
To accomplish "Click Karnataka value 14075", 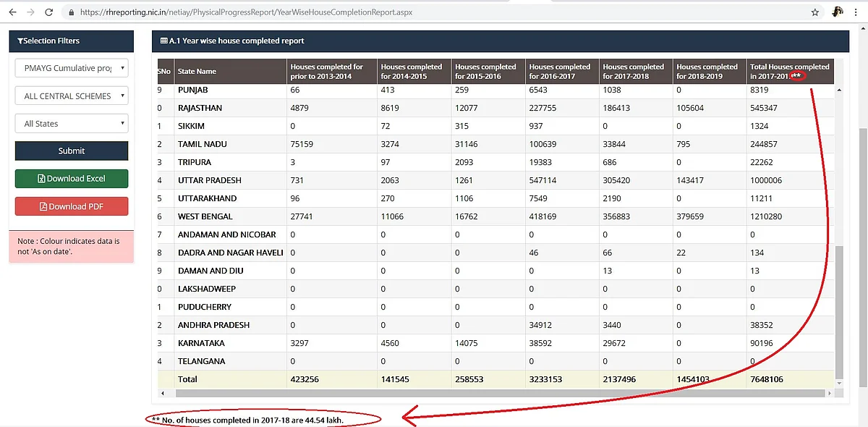I will (x=467, y=343).
